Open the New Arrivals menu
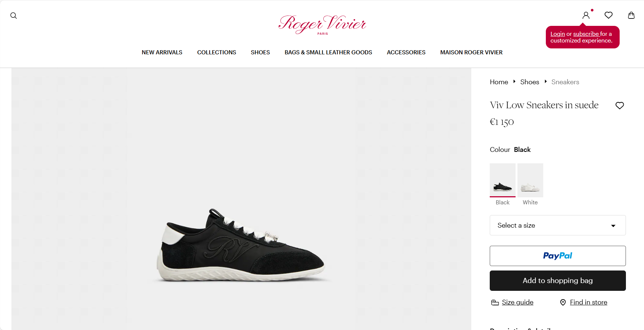 click(x=162, y=52)
